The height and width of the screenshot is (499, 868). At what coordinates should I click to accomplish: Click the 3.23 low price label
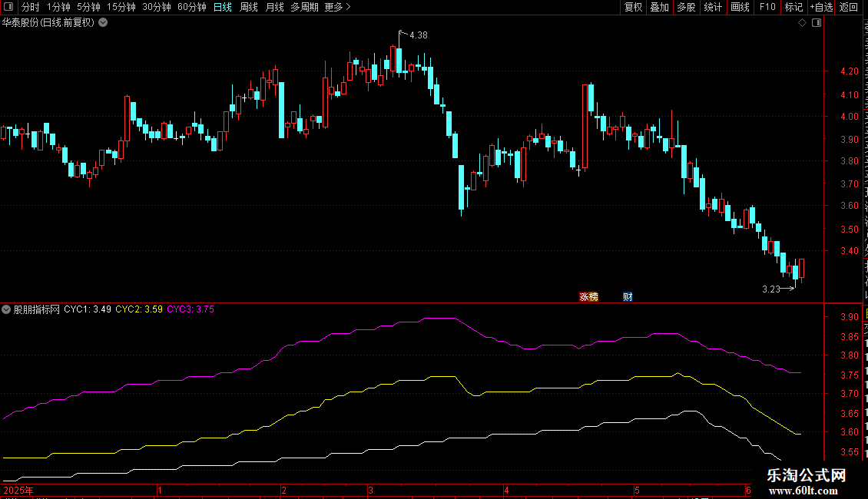(771, 289)
